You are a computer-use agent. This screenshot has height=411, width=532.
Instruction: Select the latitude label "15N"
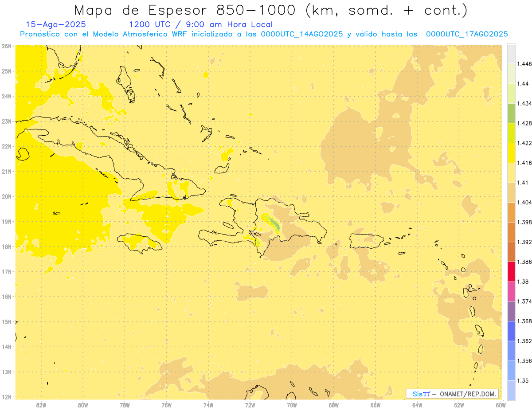[x=7, y=322]
